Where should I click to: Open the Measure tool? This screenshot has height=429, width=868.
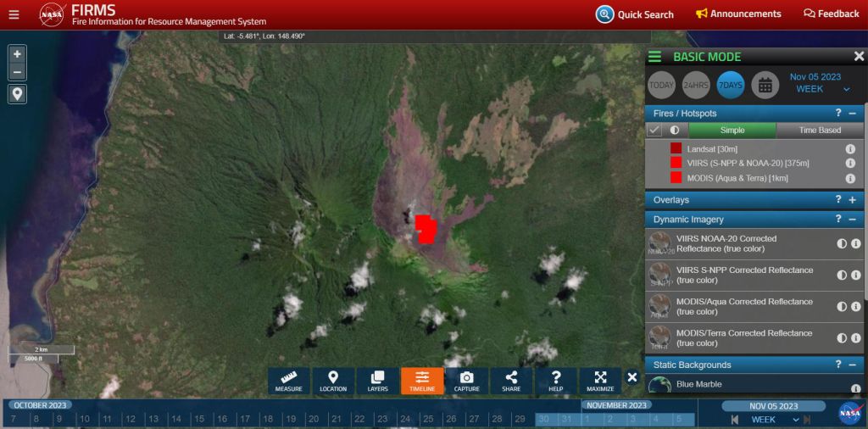[x=289, y=381]
